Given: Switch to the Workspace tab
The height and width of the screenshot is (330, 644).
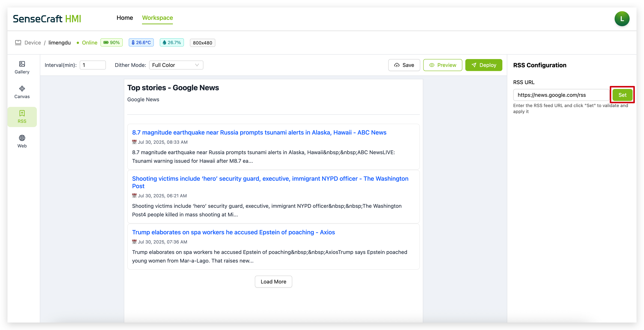Looking at the screenshot, I should click(x=158, y=18).
